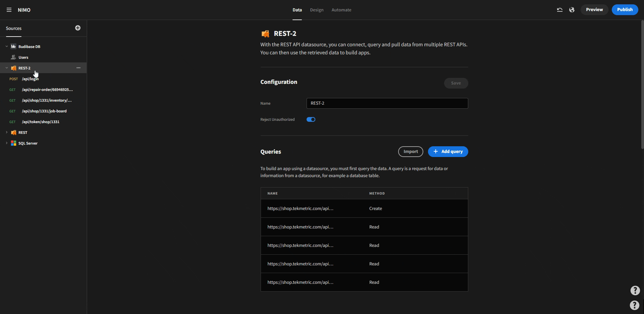644x314 pixels.
Task: Open the /api/shop/1331/job-board query
Action: [43, 111]
